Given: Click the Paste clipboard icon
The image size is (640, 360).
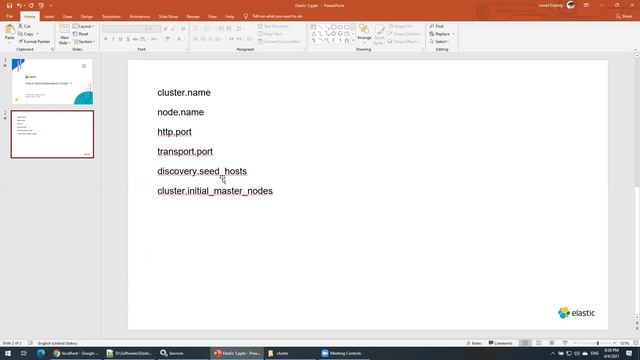Looking at the screenshot, I should click(x=9, y=30).
